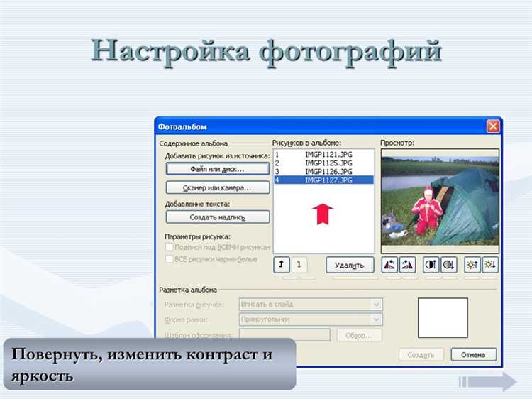532x399 pixels.
Task: Click 'Обзор...' button
Action: click(360, 336)
